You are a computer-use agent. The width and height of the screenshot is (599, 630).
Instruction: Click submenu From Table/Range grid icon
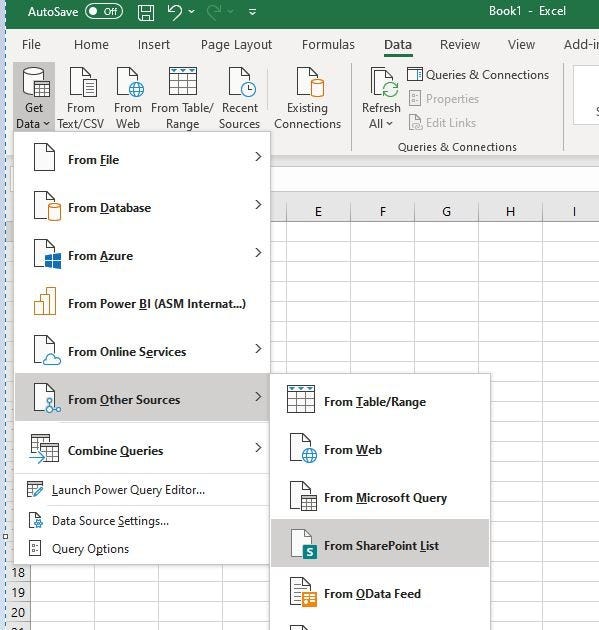tap(301, 399)
